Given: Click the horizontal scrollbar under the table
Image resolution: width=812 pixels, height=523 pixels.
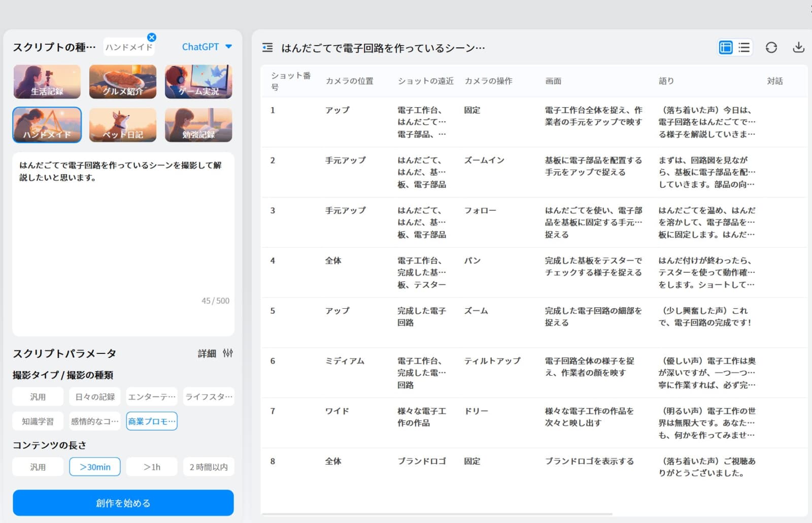Looking at the screenshot, I should click(x=436, y=514).
